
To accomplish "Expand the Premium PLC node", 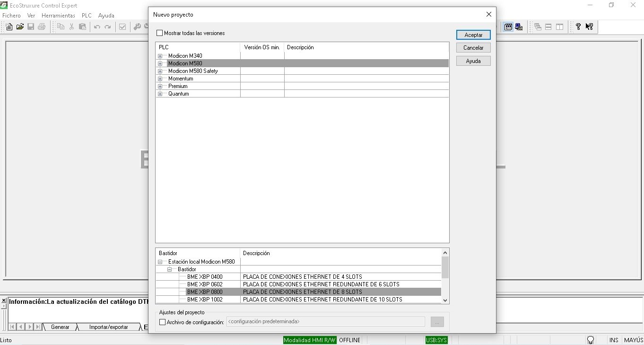I will [x=160, y=86].
